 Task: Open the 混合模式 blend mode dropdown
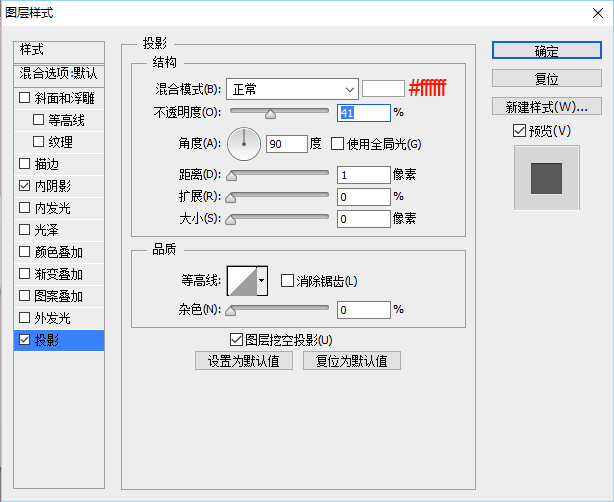tap(291, 89)
